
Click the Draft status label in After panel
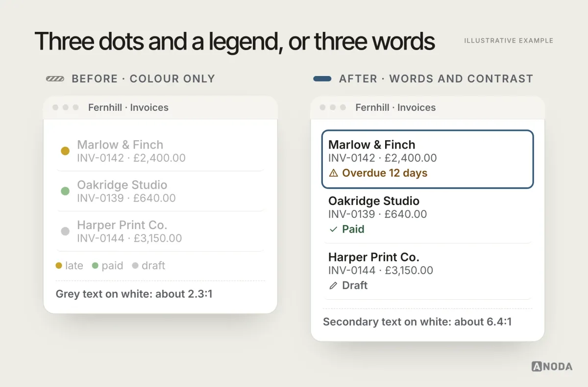pos(355,285)
